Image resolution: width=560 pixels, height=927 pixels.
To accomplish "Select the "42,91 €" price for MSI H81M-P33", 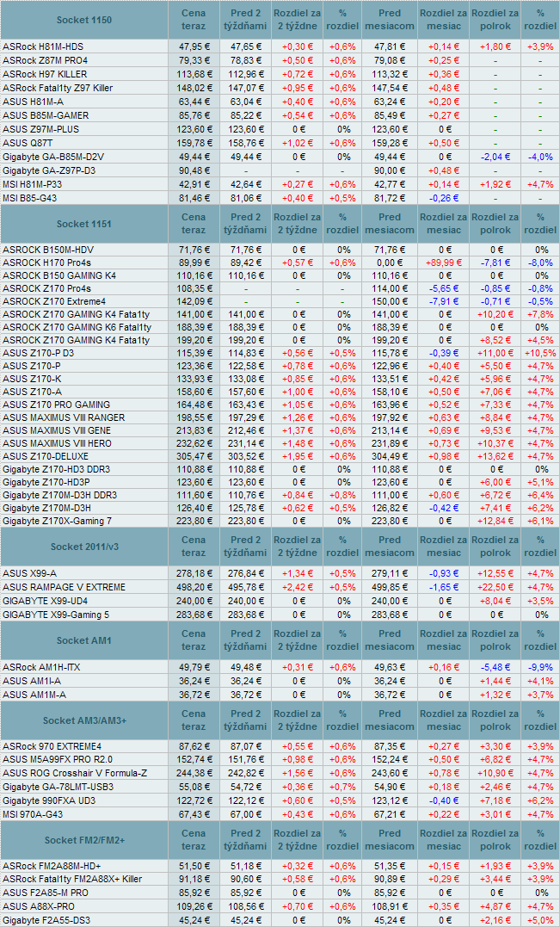I will pos(194,184).
